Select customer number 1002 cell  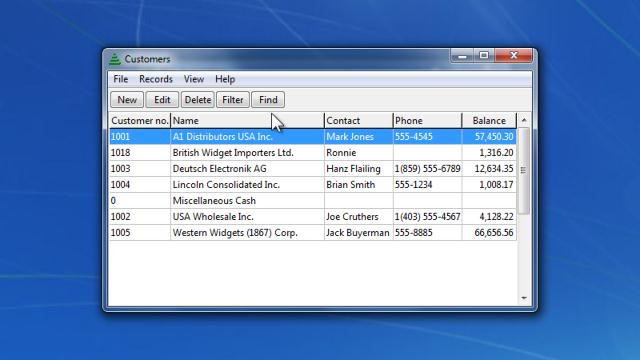(x=140, y=216)
